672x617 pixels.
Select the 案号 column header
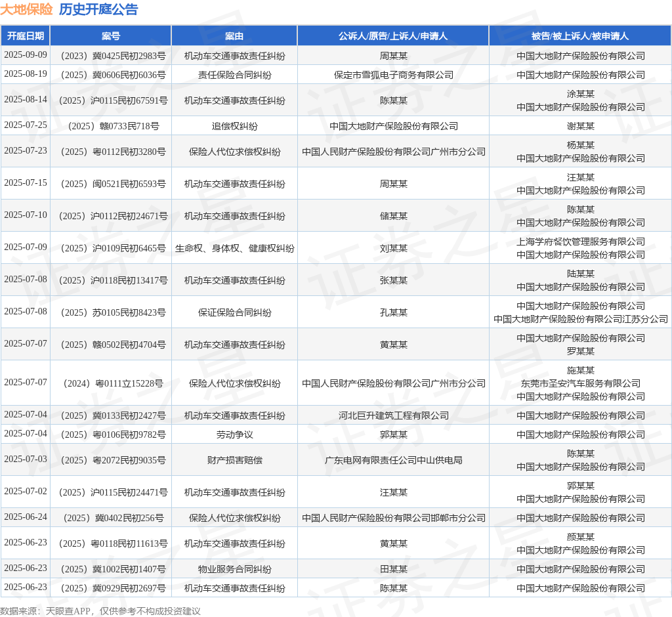111,36
